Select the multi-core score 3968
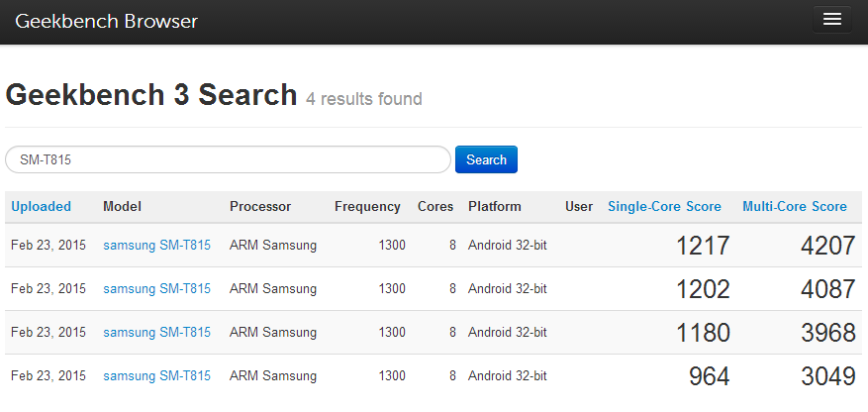This screenshot has height=412, width=868. coord(828,333)
